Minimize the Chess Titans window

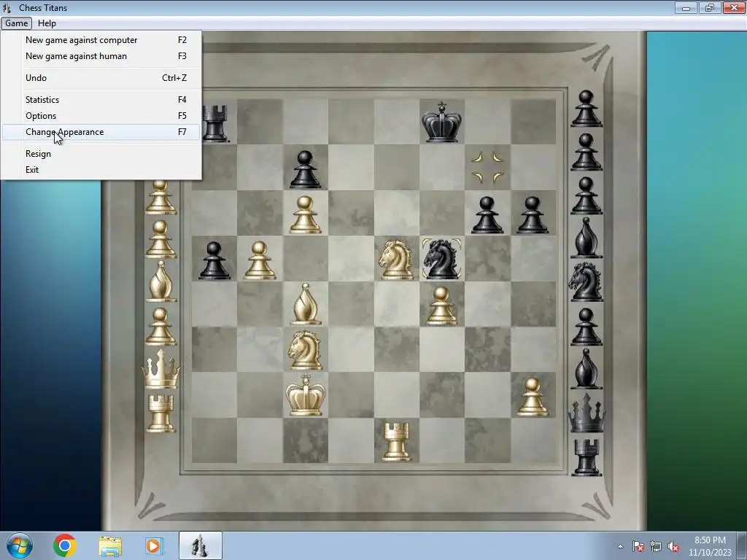(686, 7)
